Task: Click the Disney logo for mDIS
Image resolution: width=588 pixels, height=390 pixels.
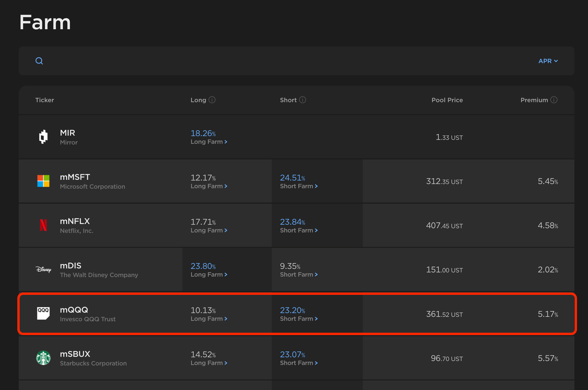Action: pyautogui.click(x=43, y=269)
